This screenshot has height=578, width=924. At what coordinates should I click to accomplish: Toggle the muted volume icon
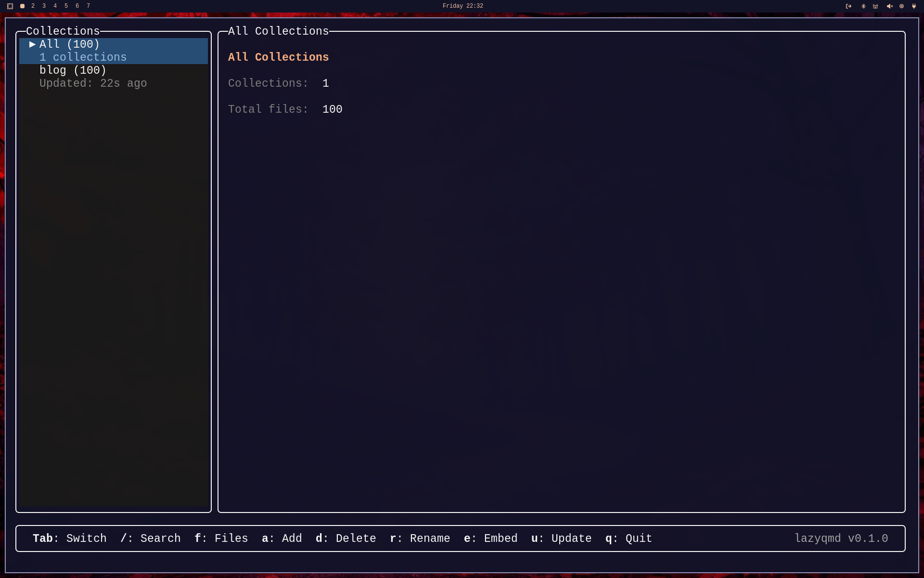(889, 6)
